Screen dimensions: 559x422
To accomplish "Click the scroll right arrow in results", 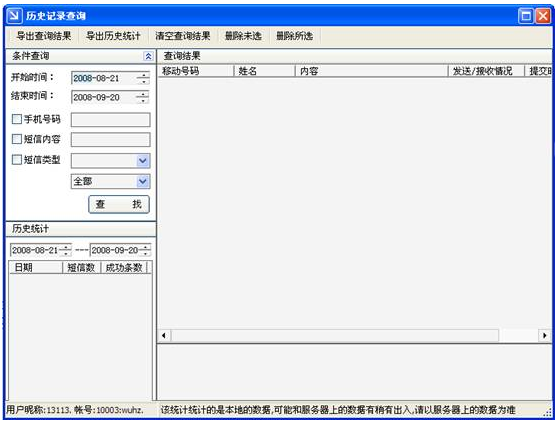I will click(544, 335).
